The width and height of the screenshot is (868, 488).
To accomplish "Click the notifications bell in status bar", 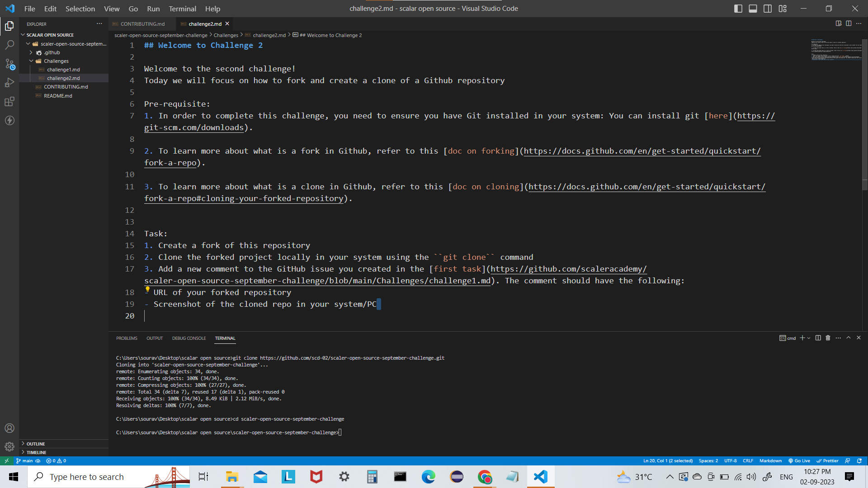I will pos(860,460).
